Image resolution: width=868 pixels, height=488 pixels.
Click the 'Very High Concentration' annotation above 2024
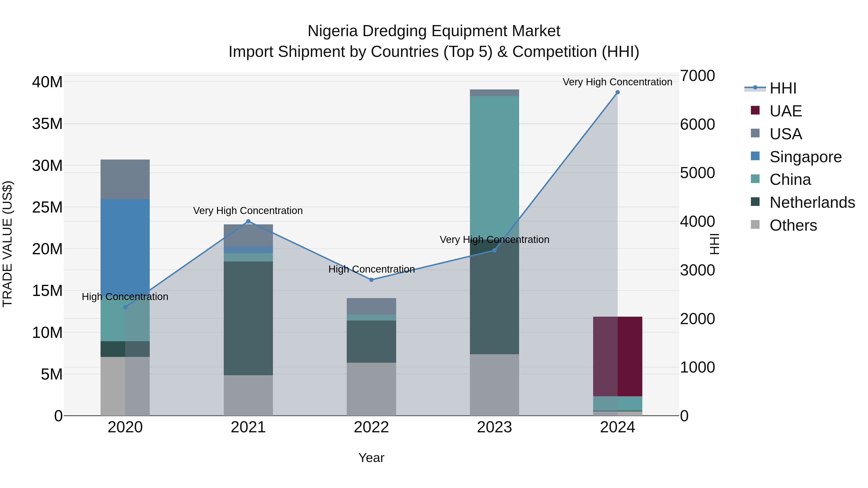[x=618, y=82]
